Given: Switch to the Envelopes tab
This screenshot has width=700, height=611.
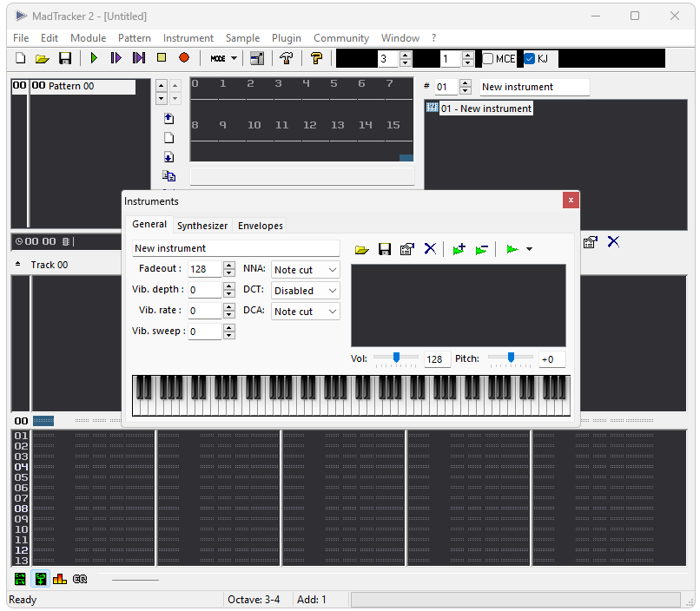Looking at the screenshot, I should pos(261,226).
